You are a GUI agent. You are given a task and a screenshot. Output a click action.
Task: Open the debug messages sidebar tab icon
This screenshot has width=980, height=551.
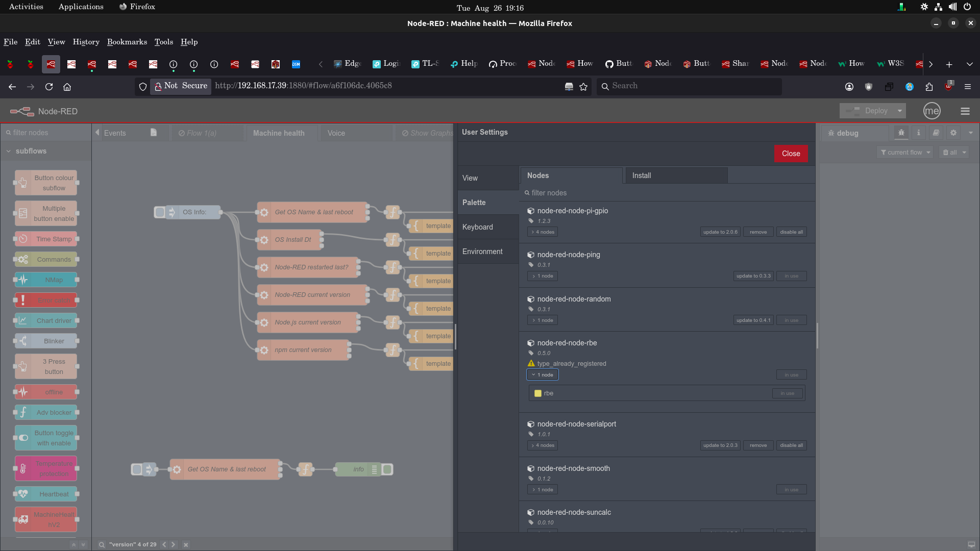click(x=901, y=133)
